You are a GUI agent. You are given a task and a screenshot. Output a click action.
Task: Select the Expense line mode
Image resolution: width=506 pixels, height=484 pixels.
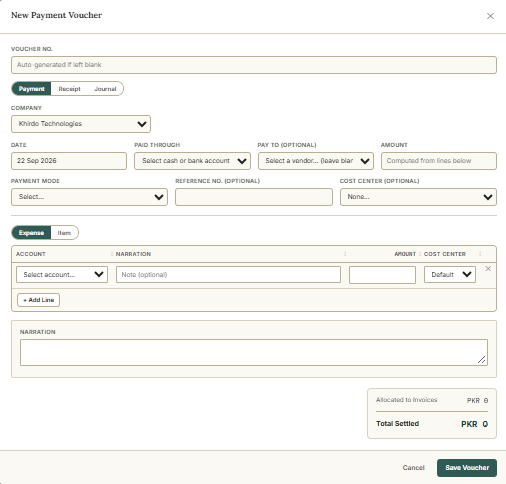click(x=31, y=233)
